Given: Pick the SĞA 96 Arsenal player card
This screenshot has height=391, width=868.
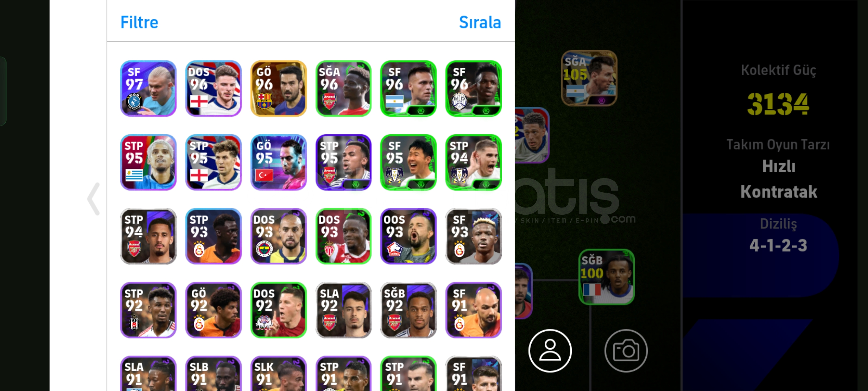Looking at the screenshot, I should pyautogui.click(x=344, y=88).
